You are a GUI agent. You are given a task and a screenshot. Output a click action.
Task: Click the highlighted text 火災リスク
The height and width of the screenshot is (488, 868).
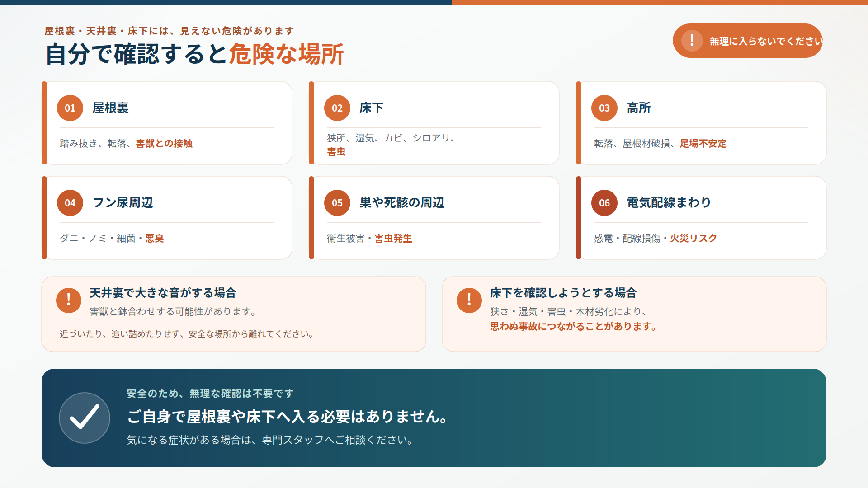(693, 239)
